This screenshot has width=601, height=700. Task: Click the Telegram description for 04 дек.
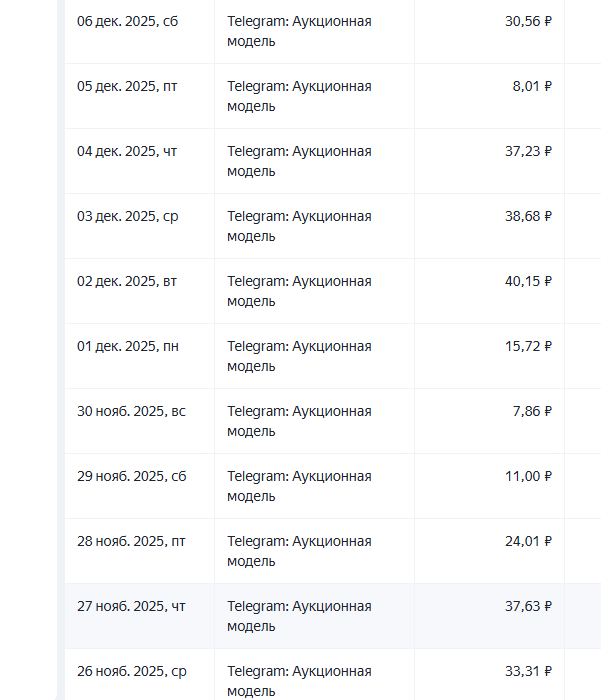[299, 161]
